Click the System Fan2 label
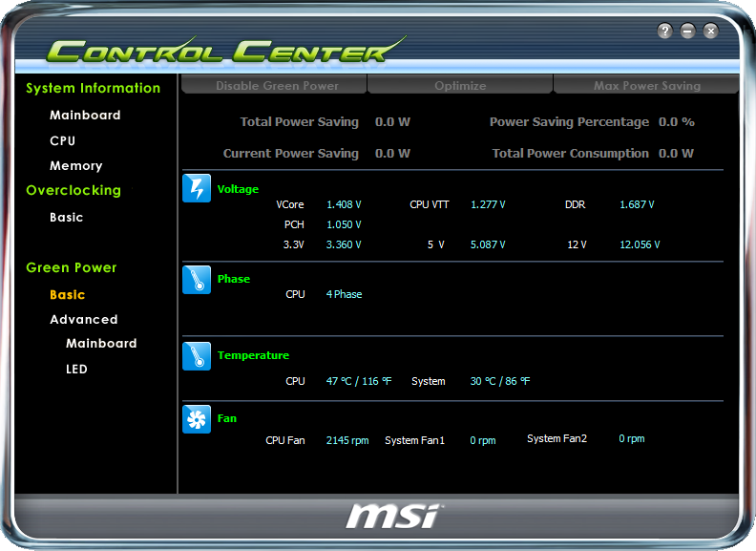The height and width of the screenshot is (551, 756). coord(556,438)
